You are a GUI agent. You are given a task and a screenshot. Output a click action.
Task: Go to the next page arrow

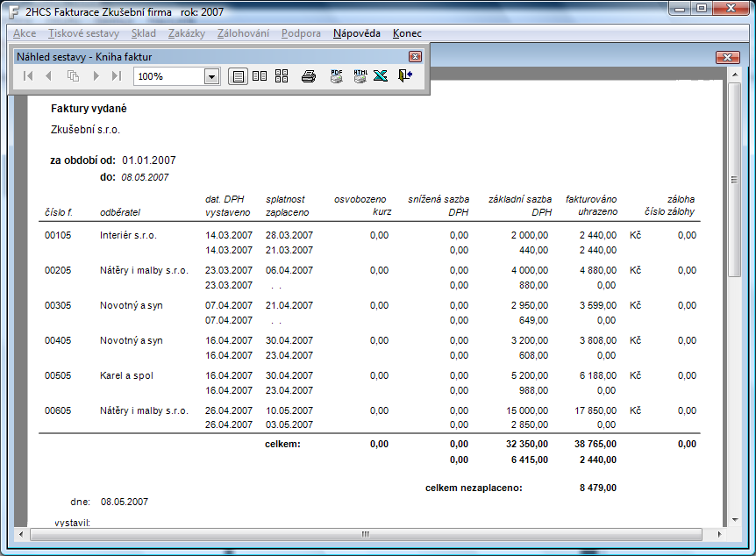click(96, 76)
